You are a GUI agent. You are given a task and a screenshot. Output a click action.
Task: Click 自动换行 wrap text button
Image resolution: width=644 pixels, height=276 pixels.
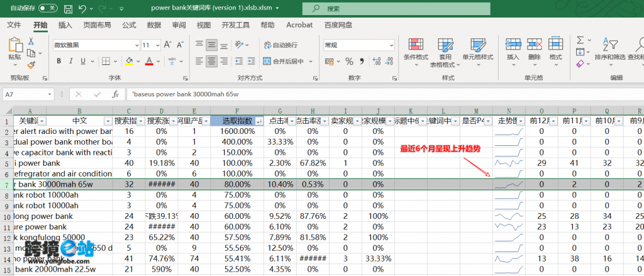pos(281,45)
